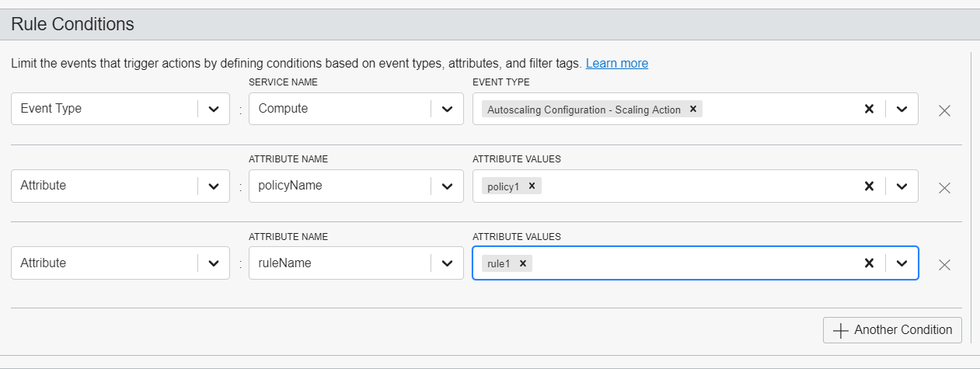Viewport: 980px width, 369px height.
Task: Remove the Autoscaling Configuration - Scaling Action tag
Action: (692, 110)
